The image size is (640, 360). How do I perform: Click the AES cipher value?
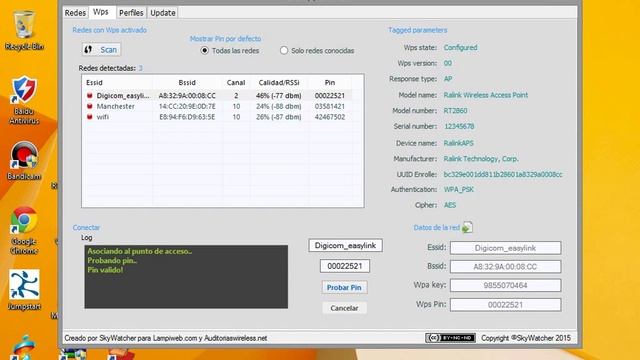pos(450,205)
